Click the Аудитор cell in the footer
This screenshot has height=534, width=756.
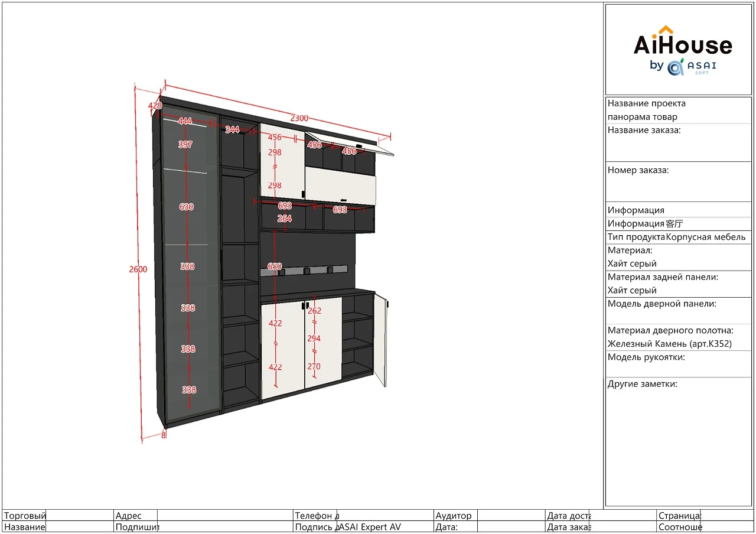454,516
